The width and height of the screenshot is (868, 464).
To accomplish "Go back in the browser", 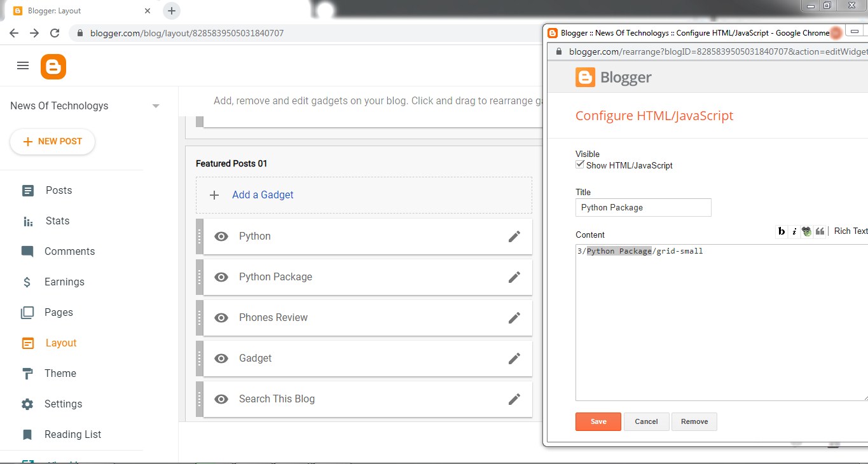I will point(14,33).
